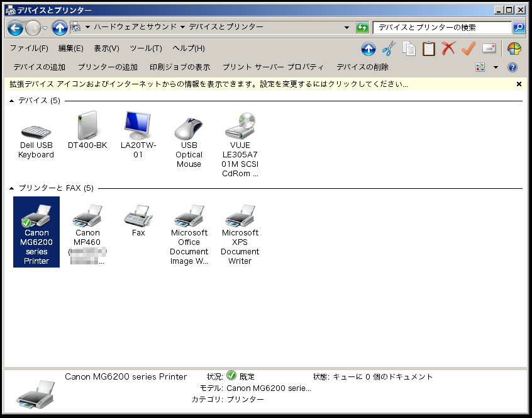Click the red X delete icon
This screenshot has width=532, height=418.
[448, 48]
